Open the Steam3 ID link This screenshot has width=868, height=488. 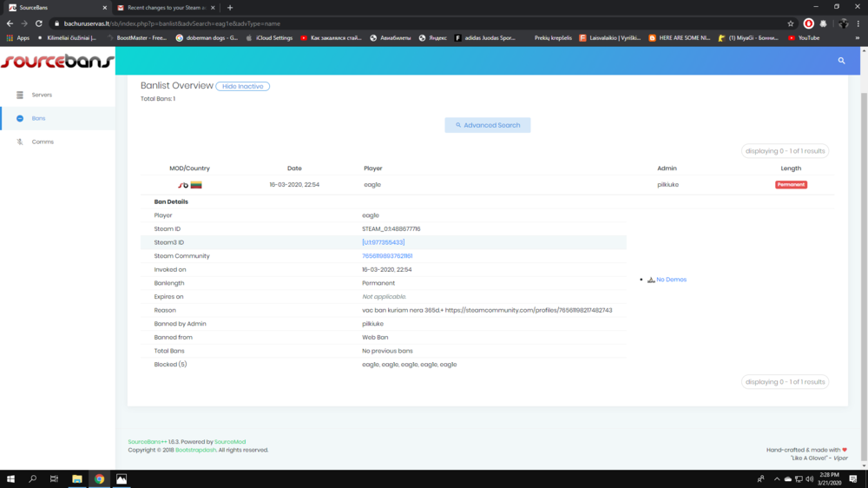383,242
